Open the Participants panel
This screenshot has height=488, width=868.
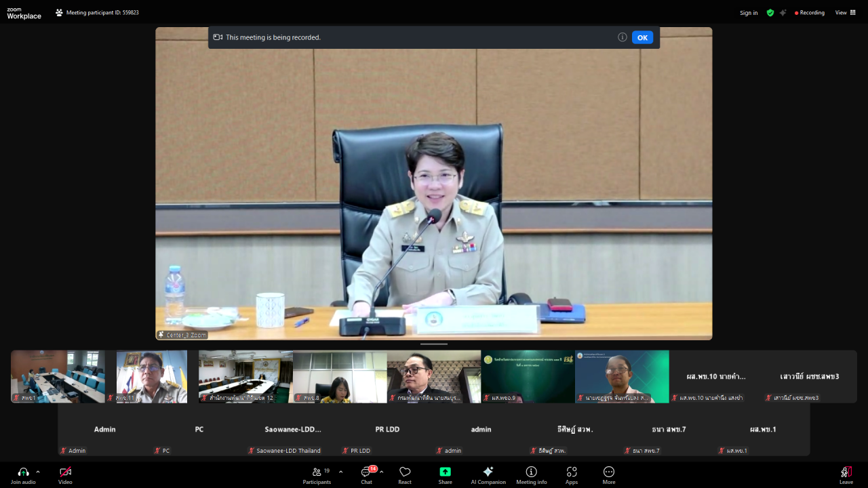pos(317,472)
